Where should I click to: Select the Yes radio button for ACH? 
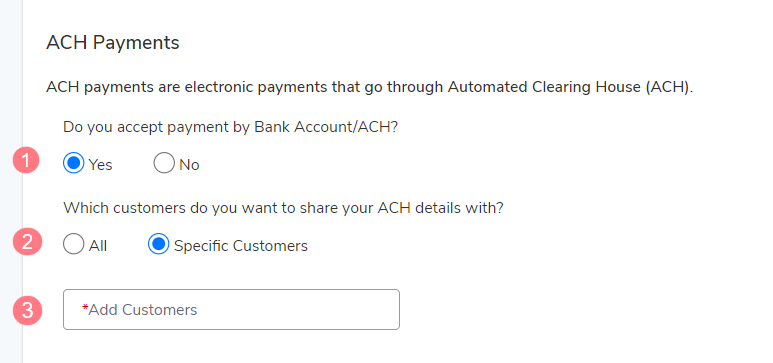74,163
